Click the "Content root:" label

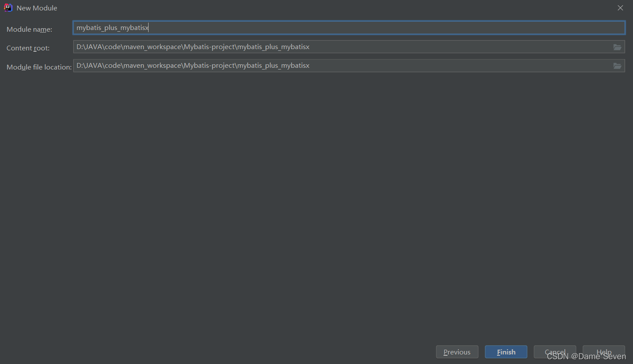tap(28, 48)
